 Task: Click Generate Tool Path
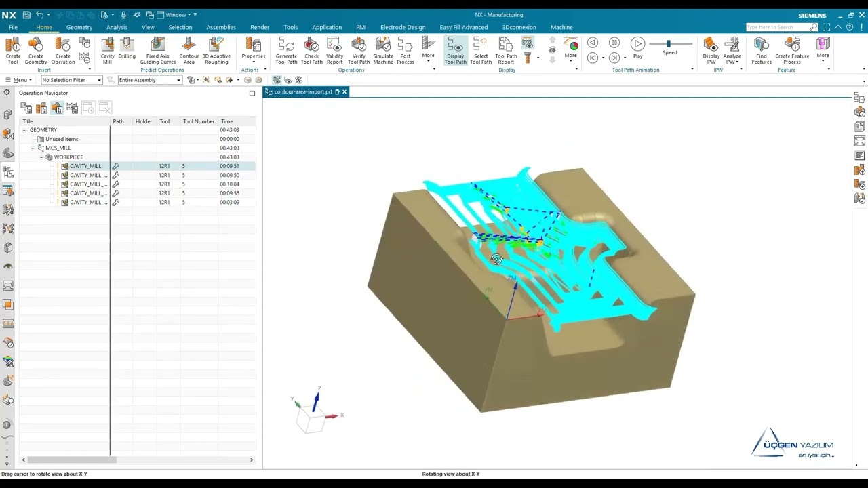(x=286, y=51)
